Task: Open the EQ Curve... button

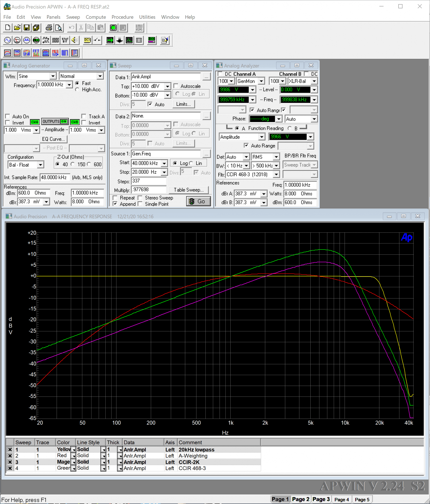Action: (x=53, y=139)
